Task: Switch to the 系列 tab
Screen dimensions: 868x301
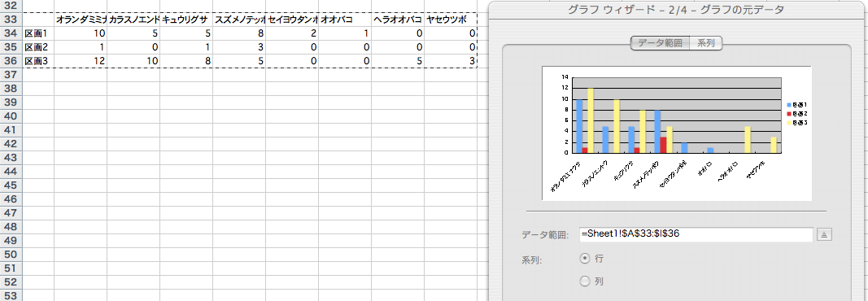Action: click(x=706, y=42)
